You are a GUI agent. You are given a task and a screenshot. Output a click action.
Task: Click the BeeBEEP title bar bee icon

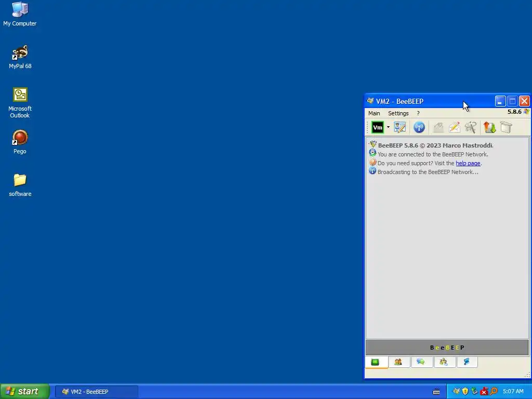pyautogui.click(x=370, y=101)
